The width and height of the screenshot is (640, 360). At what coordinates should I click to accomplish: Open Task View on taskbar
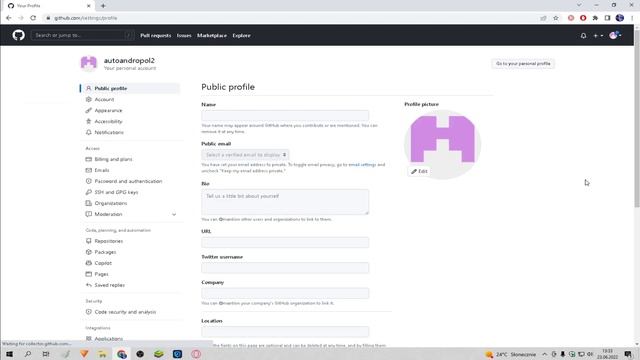coord(46,354)
